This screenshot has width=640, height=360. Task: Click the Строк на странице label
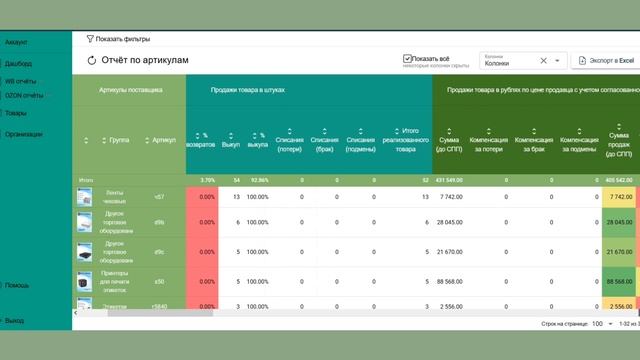pyautogui.click(x=564, y=324)
